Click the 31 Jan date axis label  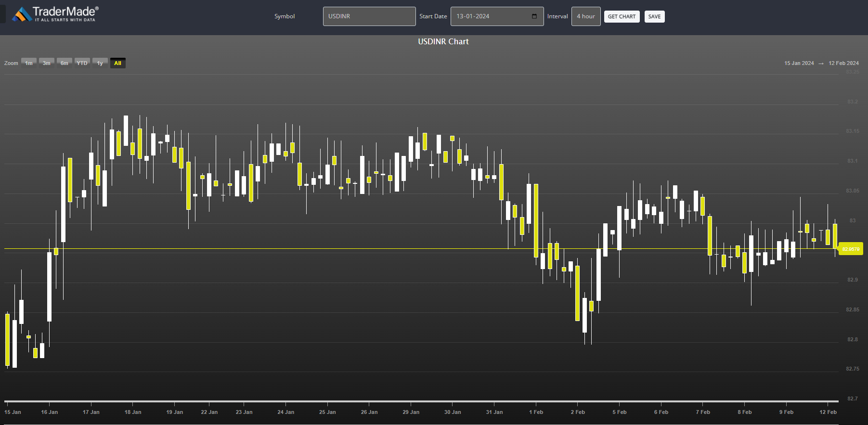pos(494,412)
